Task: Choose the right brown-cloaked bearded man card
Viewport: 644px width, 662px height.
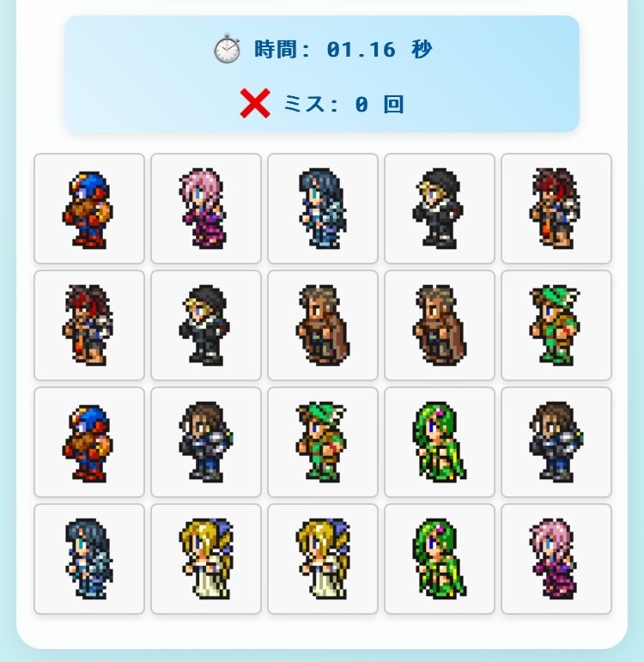Action: coord(440,325)
